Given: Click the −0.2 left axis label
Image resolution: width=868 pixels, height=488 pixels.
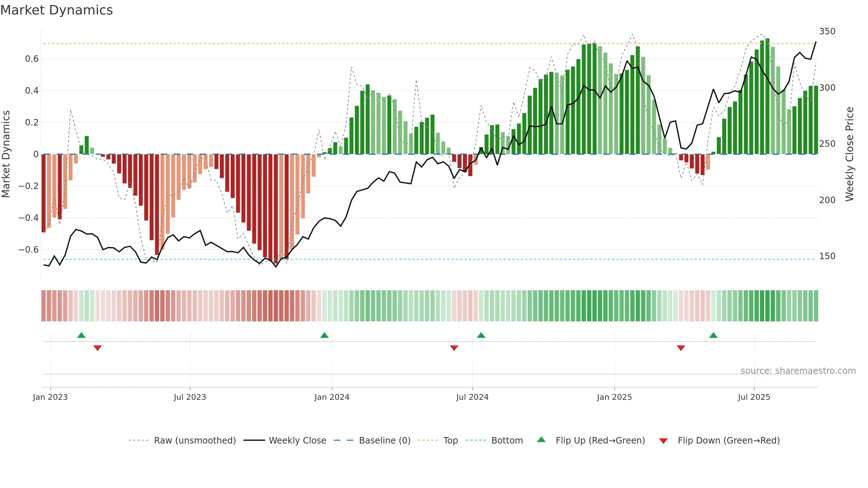Looking at the screenshot, I should pos(29,186).
